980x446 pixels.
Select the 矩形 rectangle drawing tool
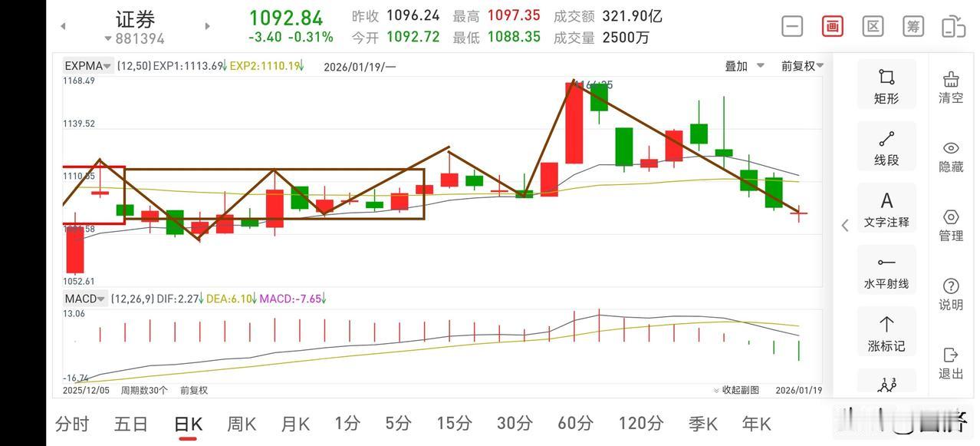pos(886,85)
